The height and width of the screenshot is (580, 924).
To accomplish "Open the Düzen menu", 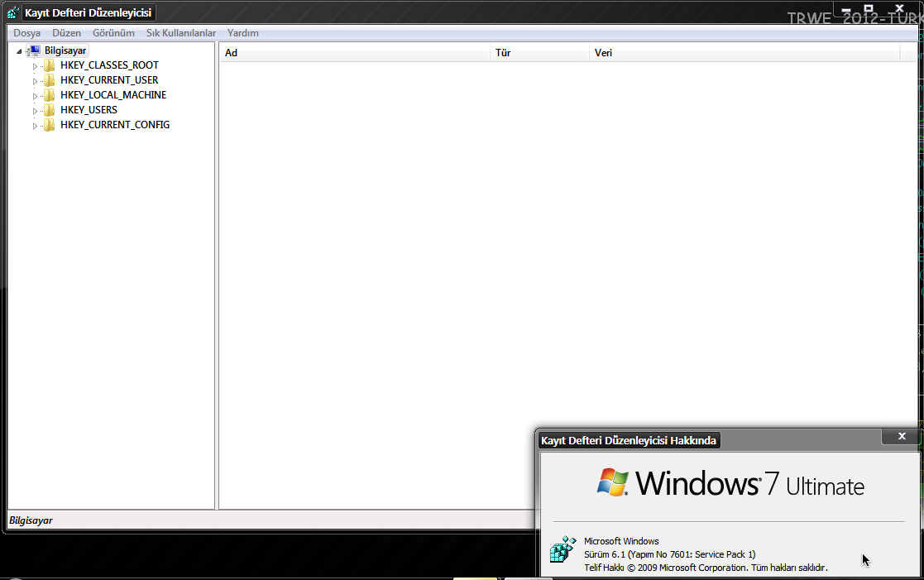I will [66, 33].
